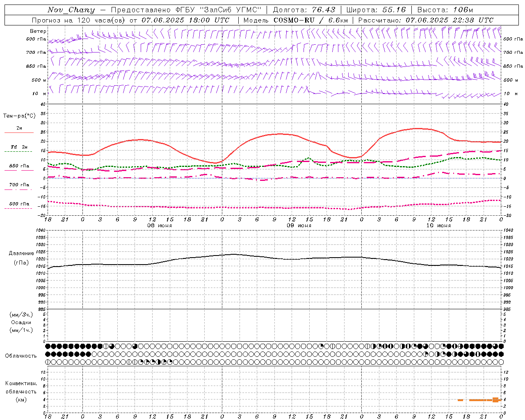Click the (мм/1ч.) precipitation unit label

21,330
